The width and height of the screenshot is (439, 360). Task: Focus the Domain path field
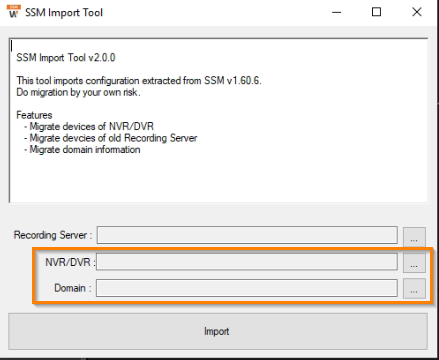[247, 288]
